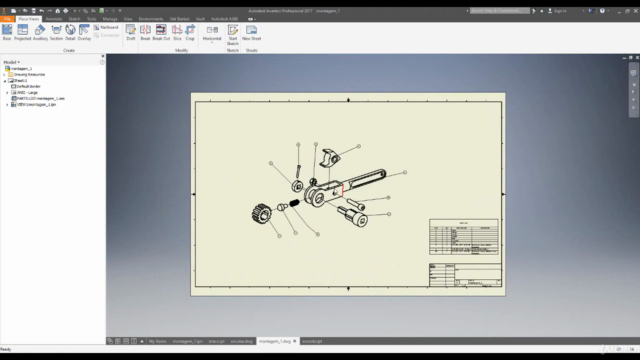Expand the ANSI - Large node
This screenshot has width=640, height=360.
[7, 93]
